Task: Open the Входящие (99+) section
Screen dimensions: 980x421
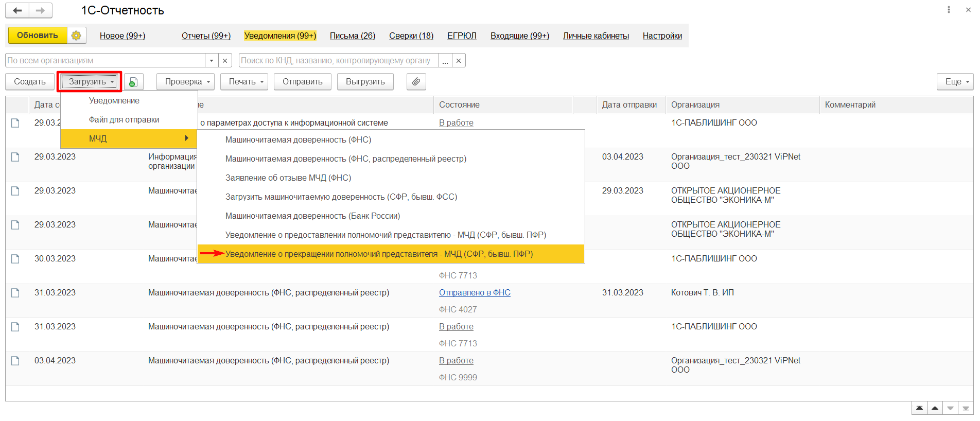Action: point(520,36)
